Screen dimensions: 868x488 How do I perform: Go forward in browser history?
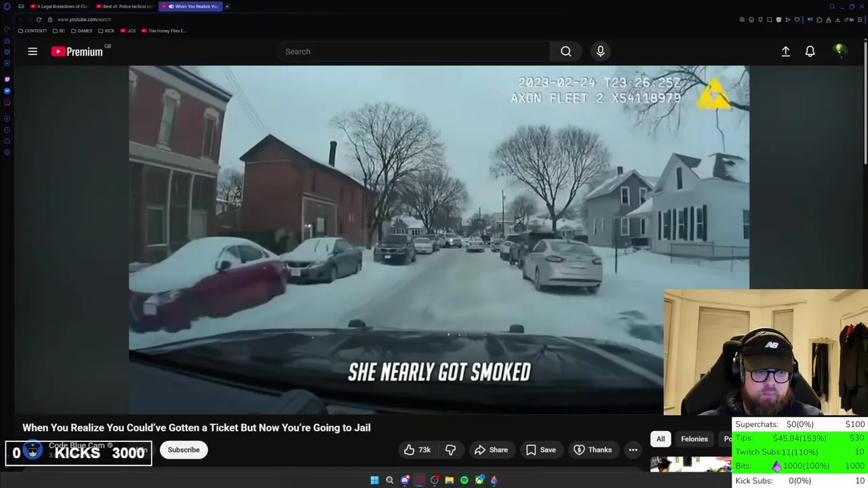tap(29, 20)
